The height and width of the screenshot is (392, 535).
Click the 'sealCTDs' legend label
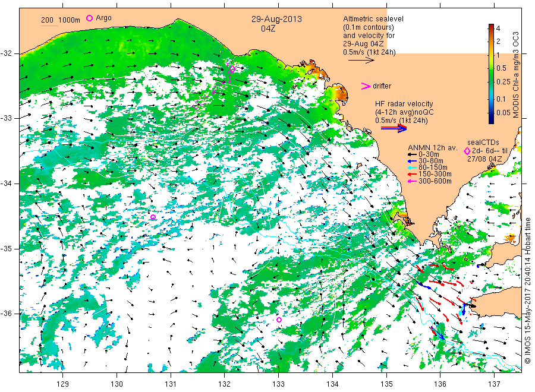point(483,143)
